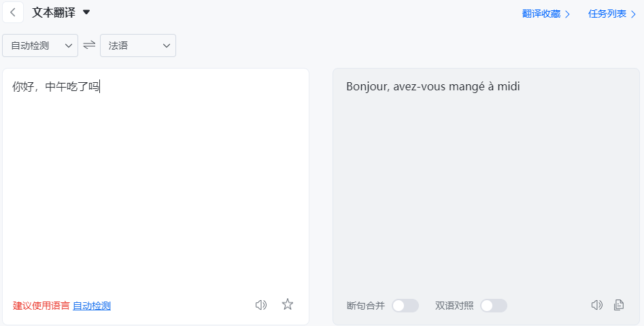This screenshot has height=326, width=644.
Task: Click the translated text 'Bonjour, avez-vous mangé à midi'
Action: click(x=433, y=87)
